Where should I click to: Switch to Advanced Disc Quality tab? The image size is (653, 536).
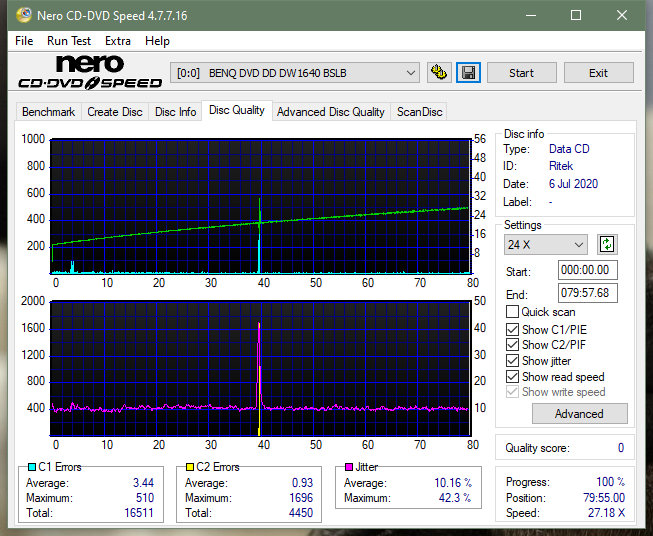pos(331,112)
